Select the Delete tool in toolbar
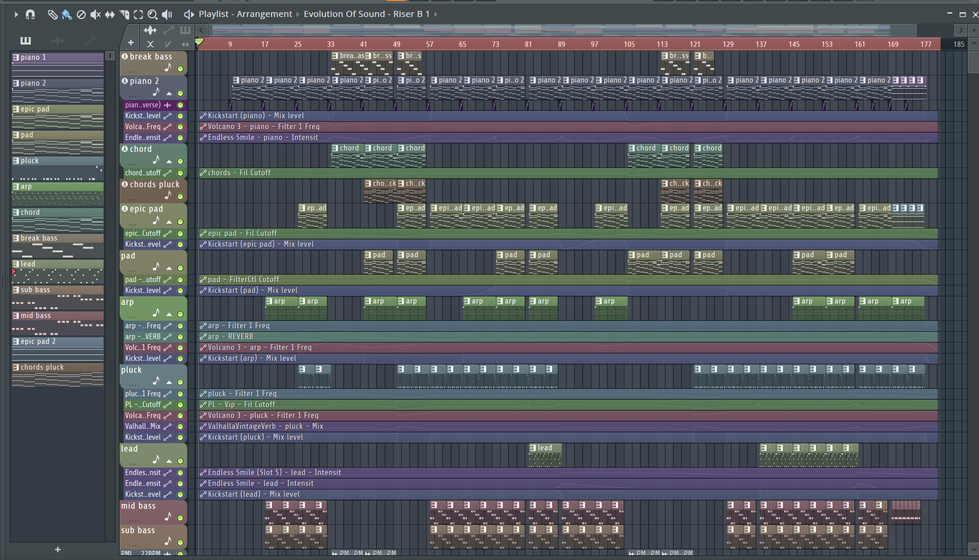Screen dimensions: 979x560 (81, 15)
